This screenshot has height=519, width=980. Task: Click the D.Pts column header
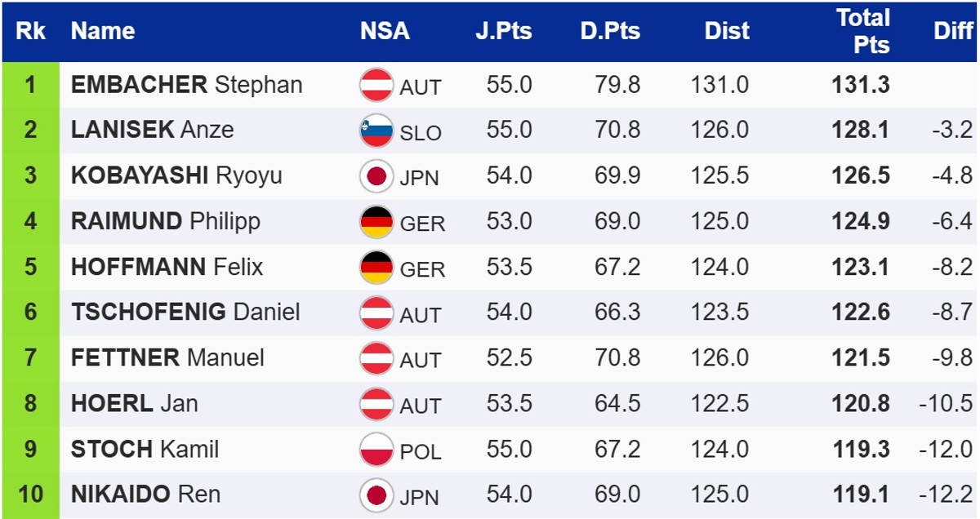(x=611, y=32)
